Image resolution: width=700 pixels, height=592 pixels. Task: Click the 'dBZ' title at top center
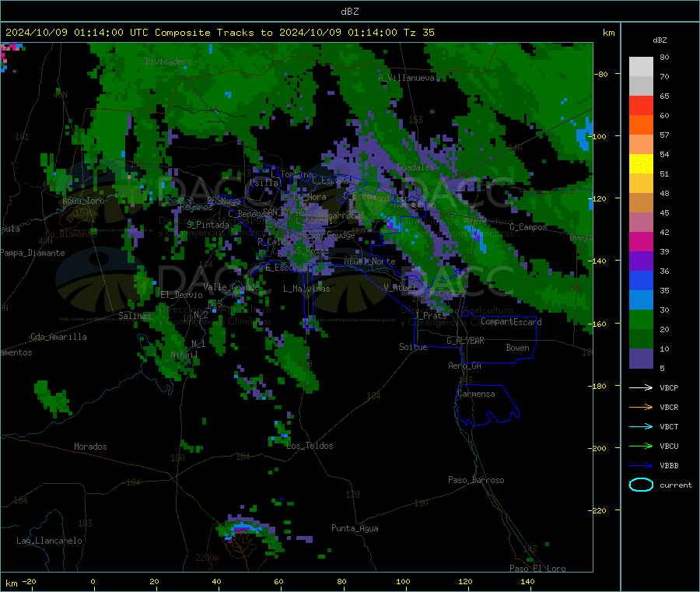click(349, 11)
